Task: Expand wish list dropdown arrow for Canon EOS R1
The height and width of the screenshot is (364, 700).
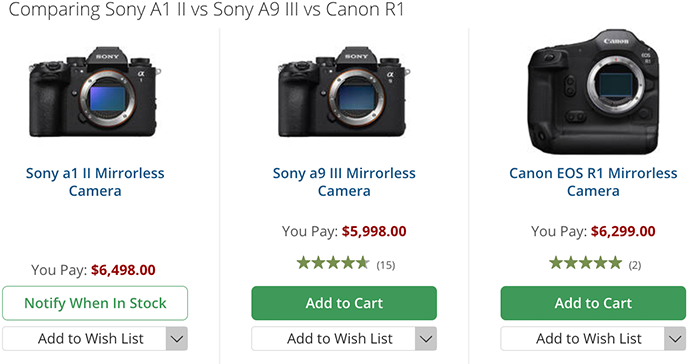Action: [x=675, y=339]
